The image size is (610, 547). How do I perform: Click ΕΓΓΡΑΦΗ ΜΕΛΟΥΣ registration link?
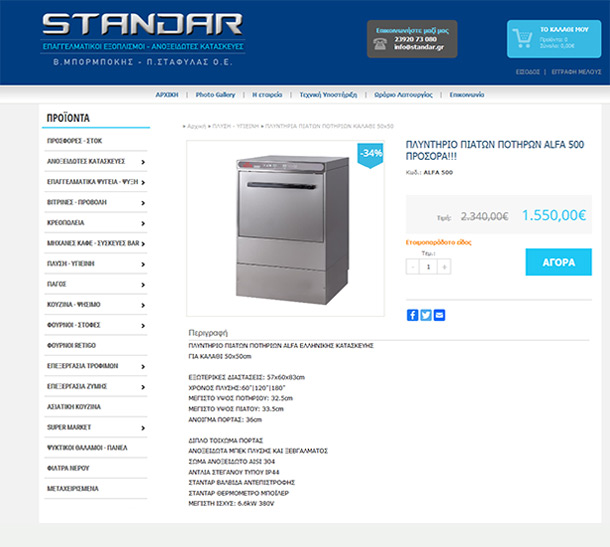576,72
